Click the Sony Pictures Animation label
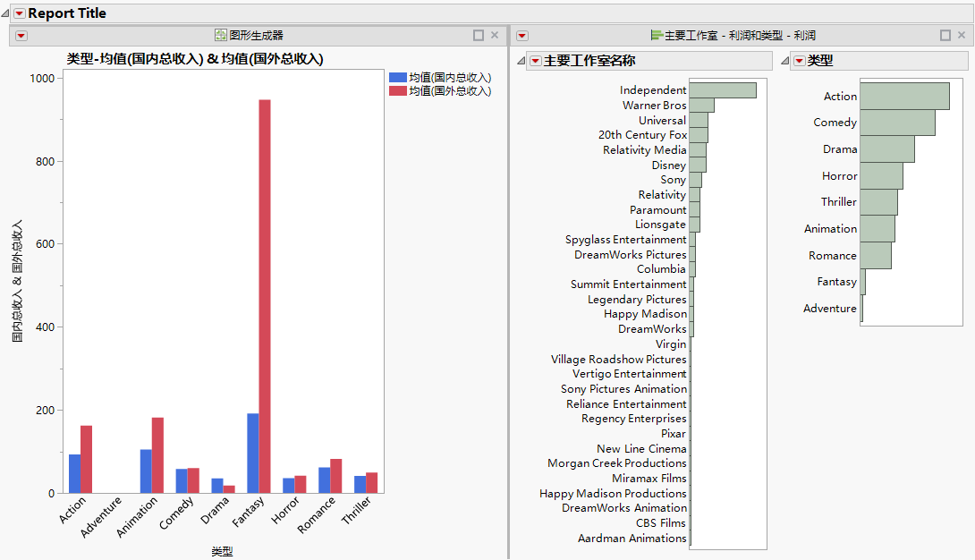Viewport: 975px width, 560px height. coord(623,389)
